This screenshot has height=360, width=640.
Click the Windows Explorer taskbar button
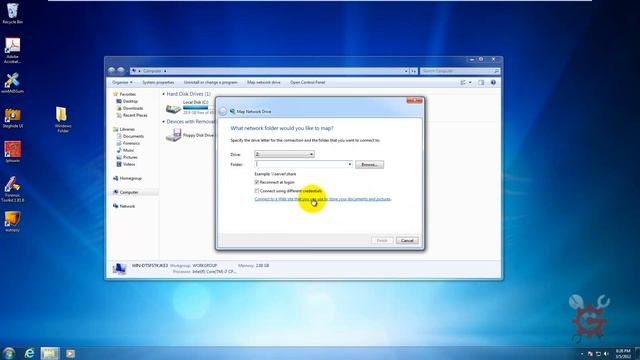click(x=50, y=353)
